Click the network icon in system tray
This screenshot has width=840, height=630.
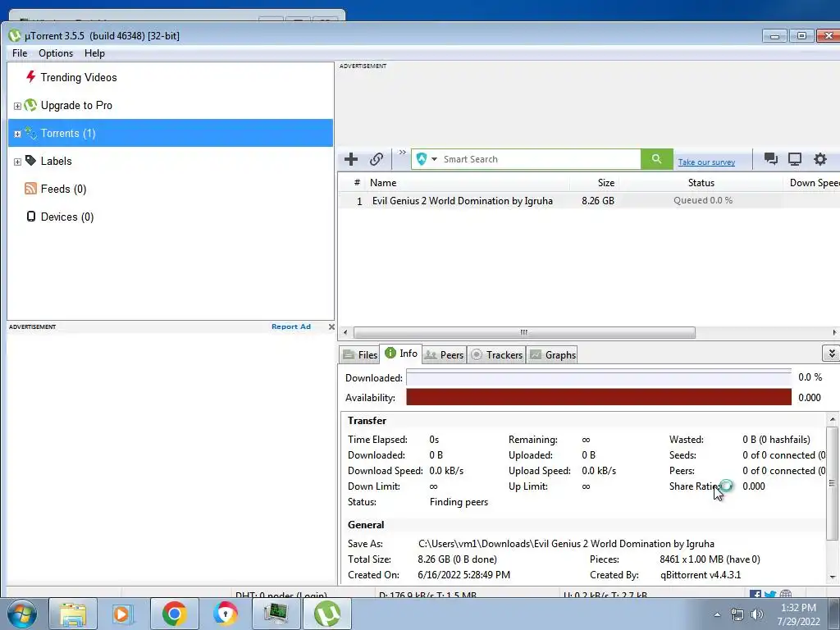click(737, 614)
